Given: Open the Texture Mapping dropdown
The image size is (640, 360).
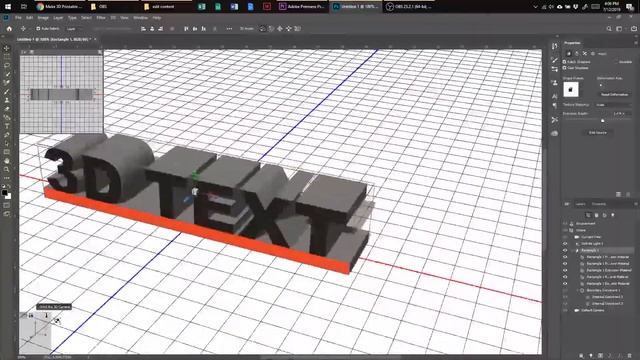Looking at the screenshot, I should point(613,105).
